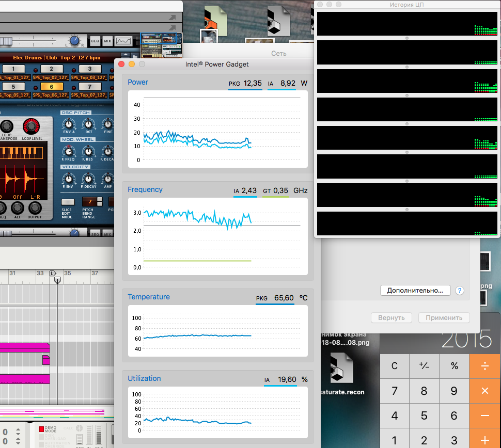Click the Loop Level red knob

tap(32, 126)
